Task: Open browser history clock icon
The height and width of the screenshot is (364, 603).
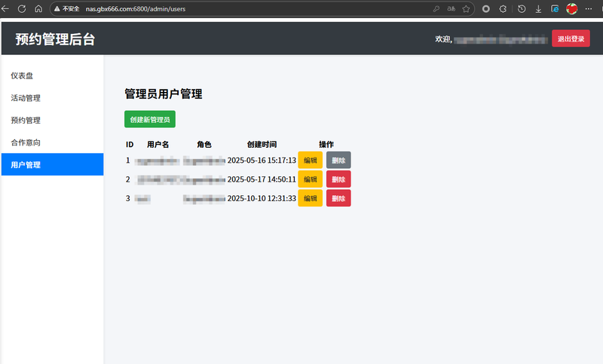Action: pos(522,8)
